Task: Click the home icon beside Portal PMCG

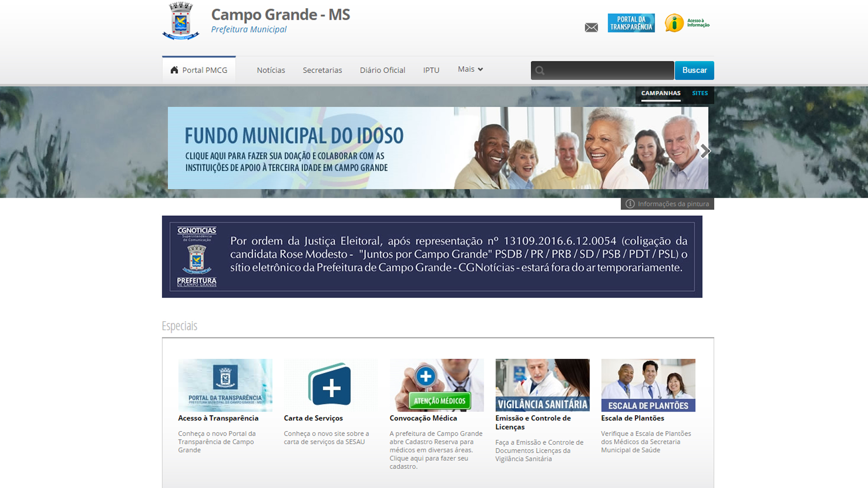Action: (174, 70)
